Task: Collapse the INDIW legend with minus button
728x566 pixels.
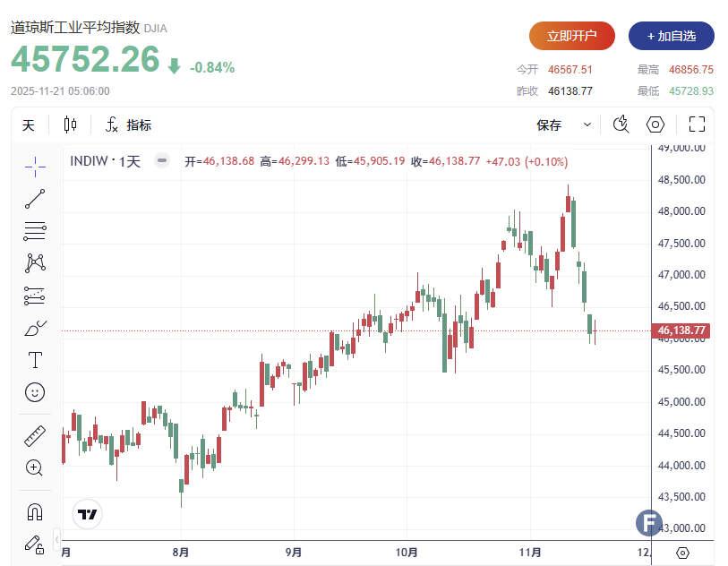Action: coord(161,161)
